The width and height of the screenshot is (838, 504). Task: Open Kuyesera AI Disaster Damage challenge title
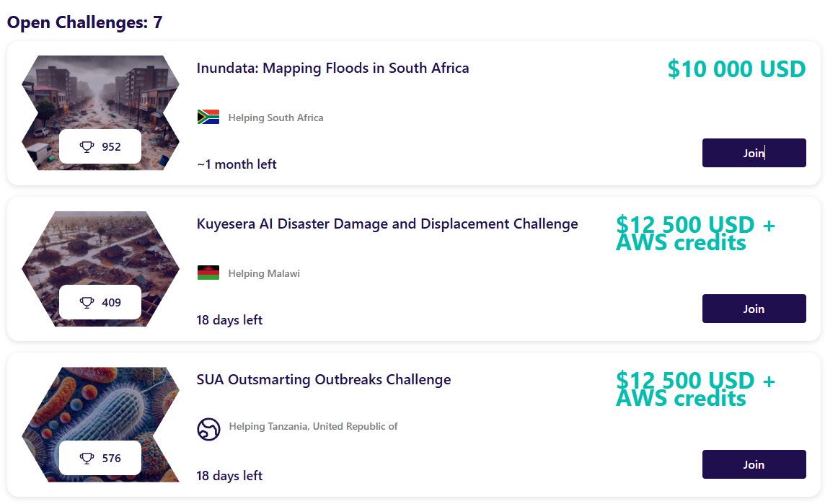(387, 224)
